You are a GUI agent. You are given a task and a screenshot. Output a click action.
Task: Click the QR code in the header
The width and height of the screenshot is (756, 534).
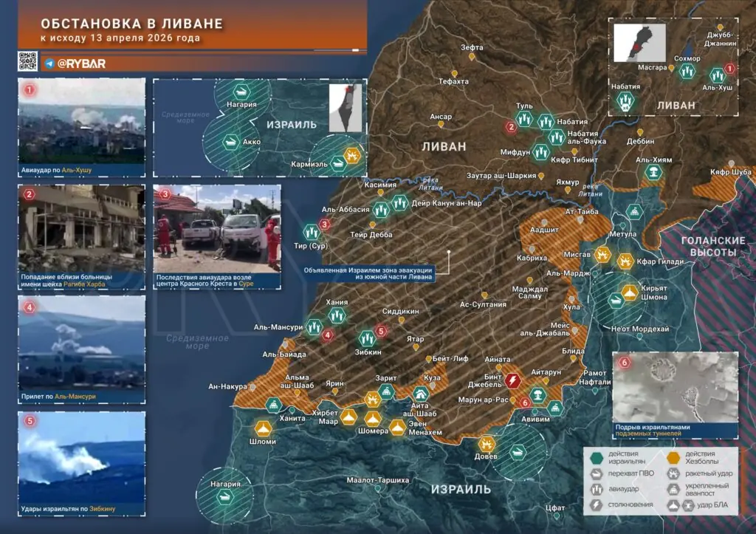pos(27,61)
